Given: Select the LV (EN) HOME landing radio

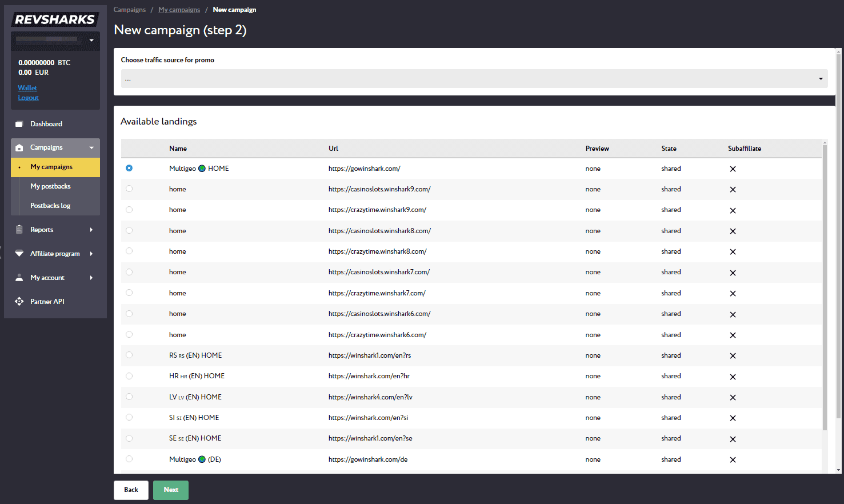Looking at the screenshot, I should pyautogui.click(x=129, y=397).
